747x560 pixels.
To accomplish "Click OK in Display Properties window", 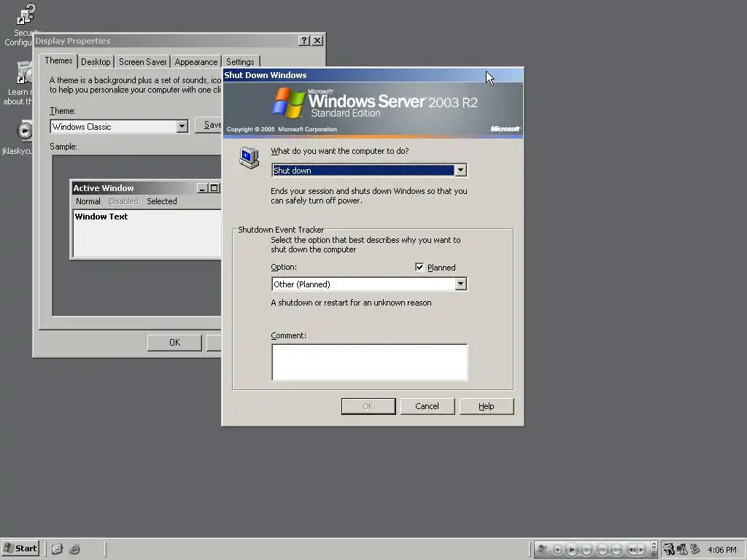I will tap(174, 343).
